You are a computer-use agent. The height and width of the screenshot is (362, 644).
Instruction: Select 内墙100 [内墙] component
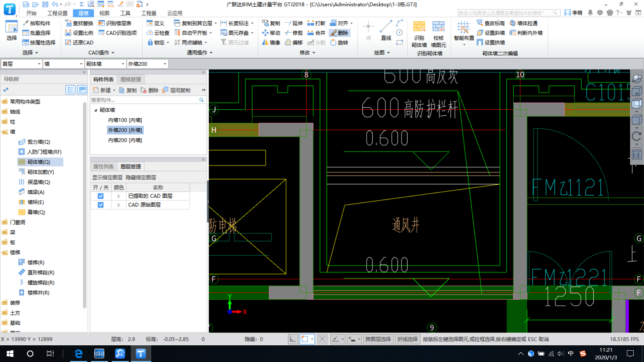125,120
